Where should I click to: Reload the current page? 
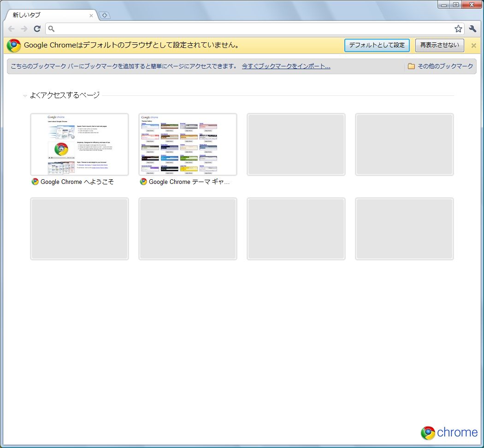click(x=37, y=29)
